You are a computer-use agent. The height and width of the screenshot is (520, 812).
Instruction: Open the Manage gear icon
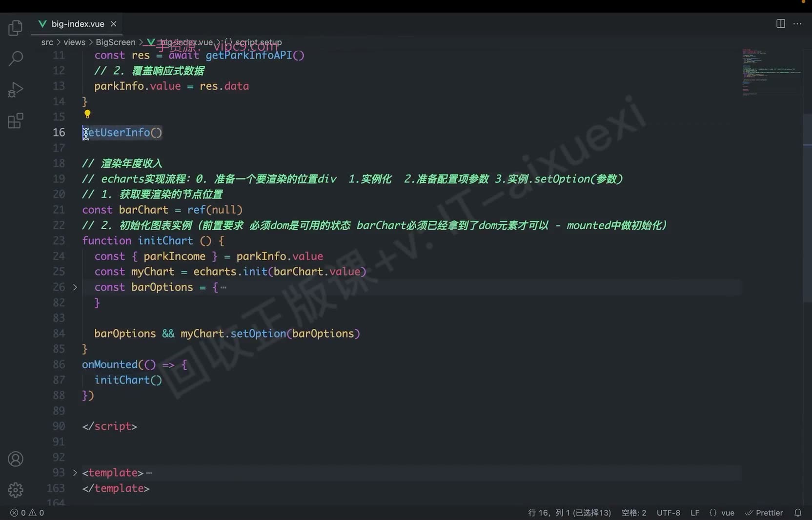tap(15, 490)
